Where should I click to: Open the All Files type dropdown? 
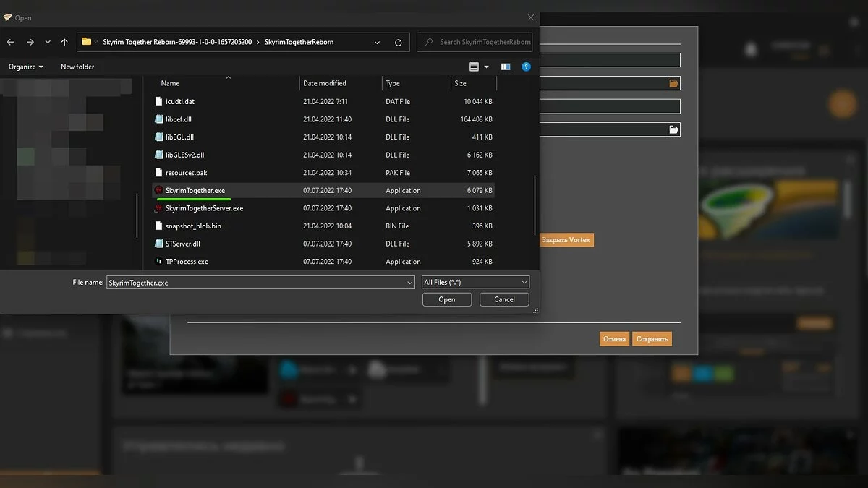pyautogui.click(x=475, y=282)
